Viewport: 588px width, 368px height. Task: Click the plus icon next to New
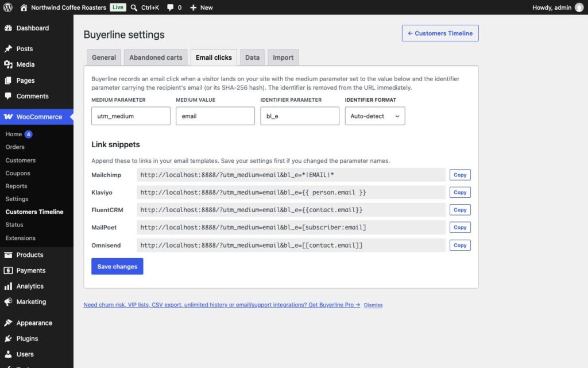tap(193, 7)
